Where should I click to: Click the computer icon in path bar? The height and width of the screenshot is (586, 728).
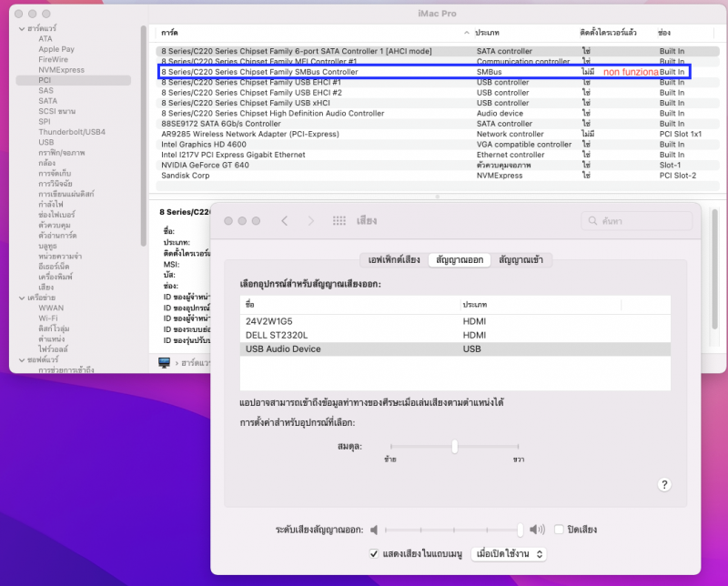click(164, 362)
